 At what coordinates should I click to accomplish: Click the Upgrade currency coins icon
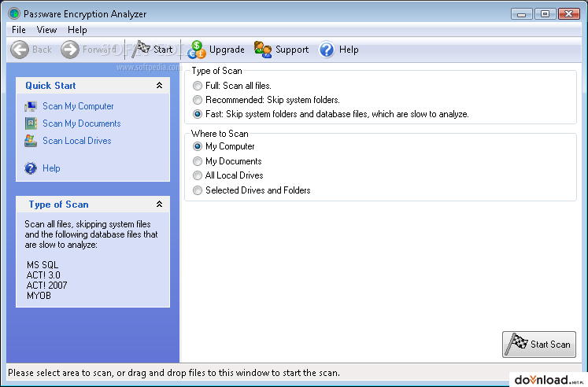point(197,50)
